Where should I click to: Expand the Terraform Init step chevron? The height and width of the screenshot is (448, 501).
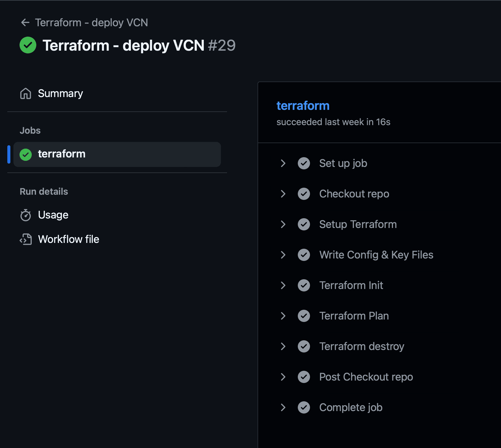point(283,285)
